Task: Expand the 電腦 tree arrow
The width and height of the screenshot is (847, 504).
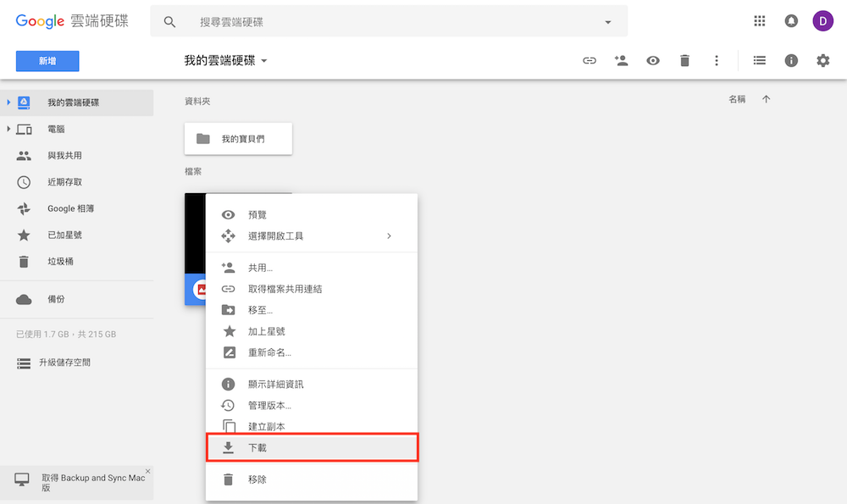Action: 8,129
